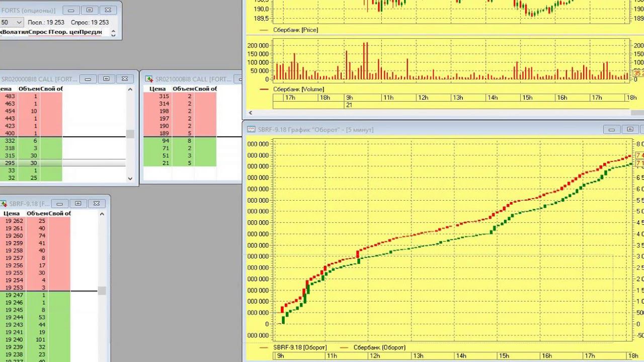Click the Объем header in SBRF-9.18 order book
Image resolution: width=644 pixels, height=362 pixels.
[37, 214]
